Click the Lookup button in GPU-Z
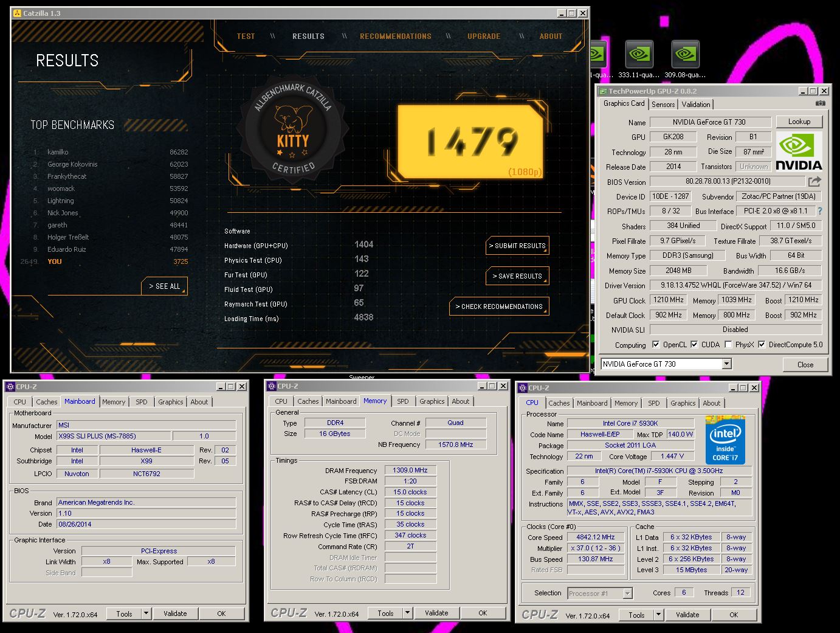 (x=799, y=122)
